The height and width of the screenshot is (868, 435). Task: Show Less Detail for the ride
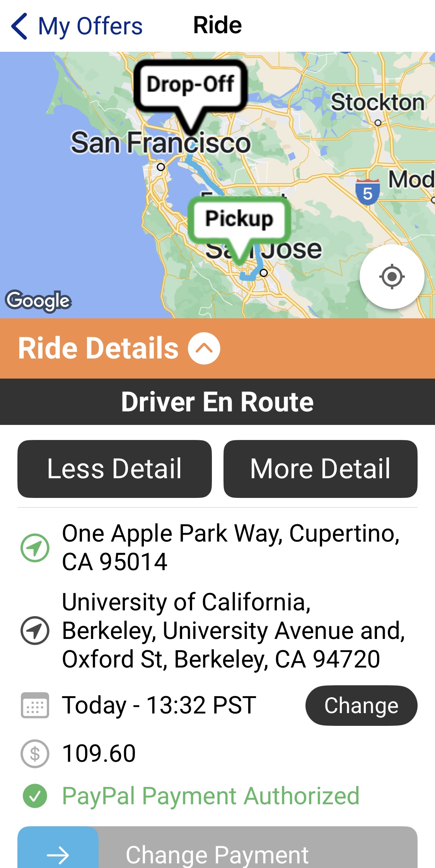114,469
